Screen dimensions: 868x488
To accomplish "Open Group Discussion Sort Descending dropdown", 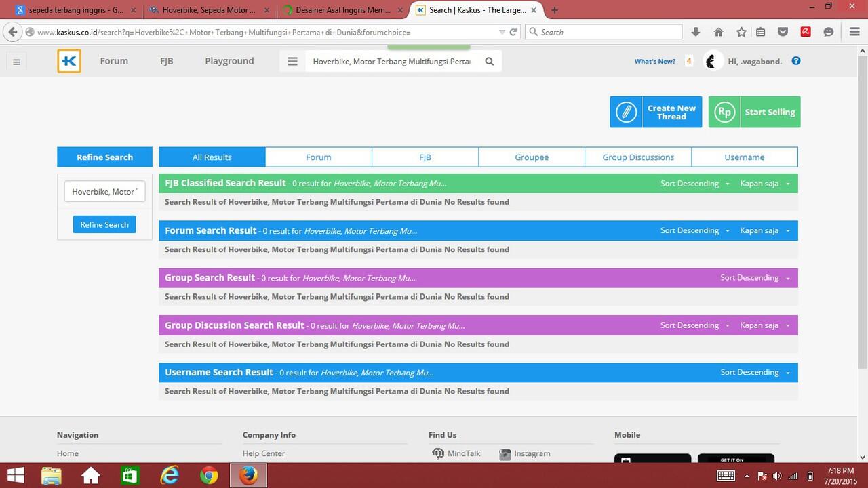I will coord(695,325).
